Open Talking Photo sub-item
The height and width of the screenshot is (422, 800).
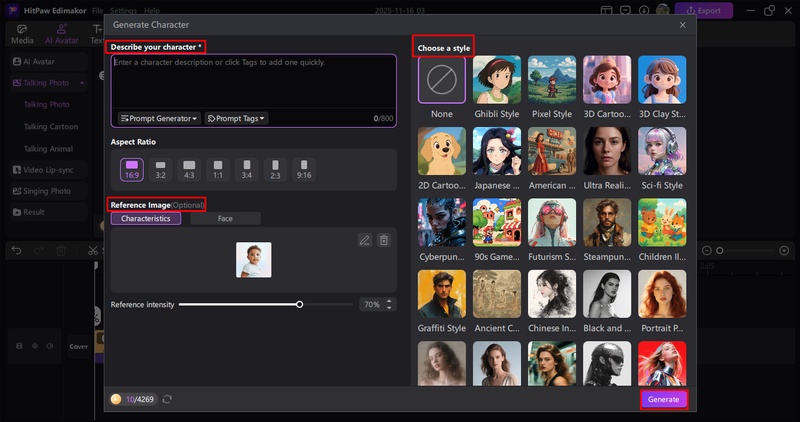point(47,104)
